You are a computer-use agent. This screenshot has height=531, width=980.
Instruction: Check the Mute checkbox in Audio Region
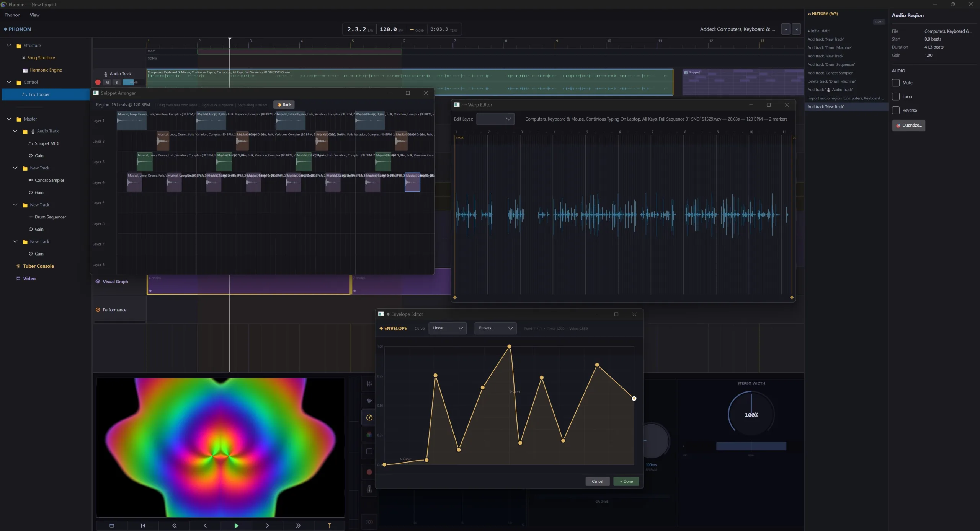[895, 83]
